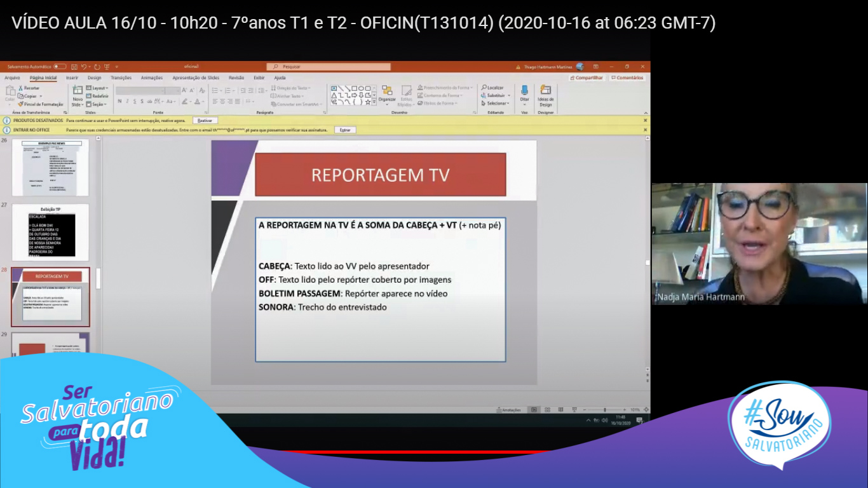Viewport: 868px width, 488px height.
Task: Click Converter em SmartArt
Action: [297, 104]
